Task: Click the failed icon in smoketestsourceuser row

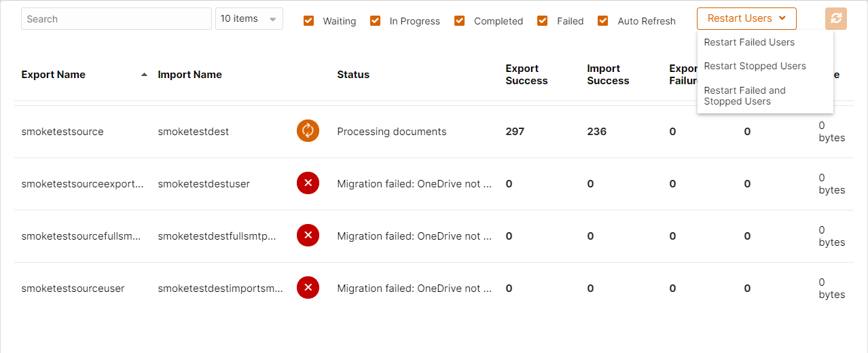Action: (x=308, y=287)
